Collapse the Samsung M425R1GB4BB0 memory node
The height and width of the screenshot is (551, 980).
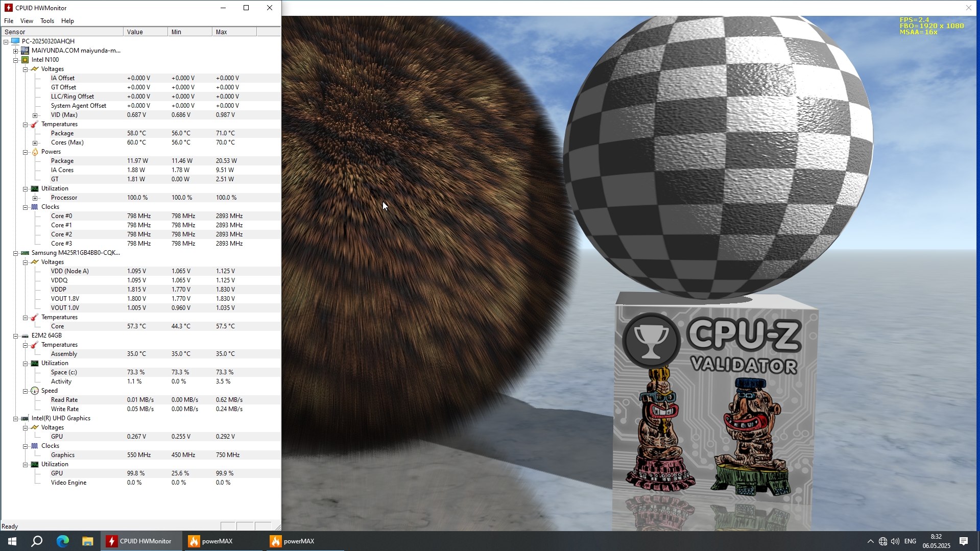(16, 253)
